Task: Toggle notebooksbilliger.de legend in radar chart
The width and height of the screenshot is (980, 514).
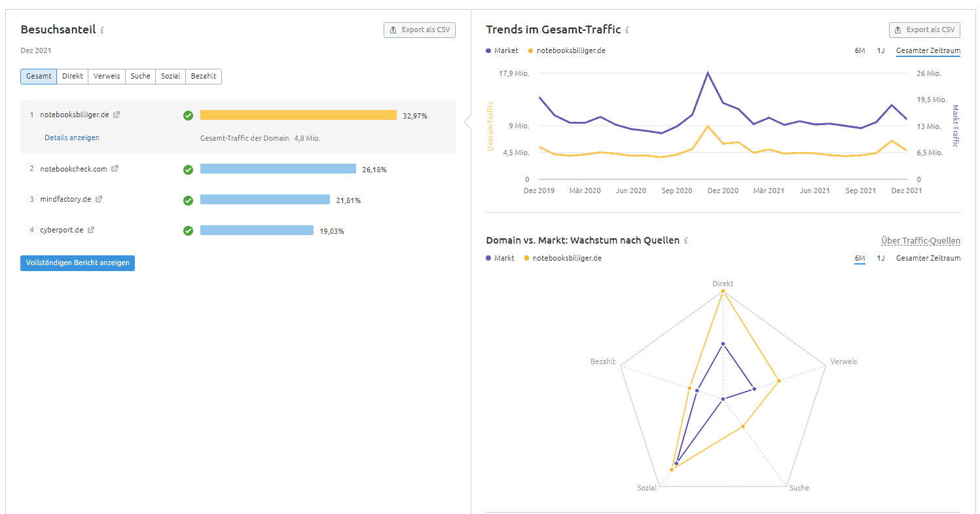Action: pyautogui.click(x=563, y=258)
